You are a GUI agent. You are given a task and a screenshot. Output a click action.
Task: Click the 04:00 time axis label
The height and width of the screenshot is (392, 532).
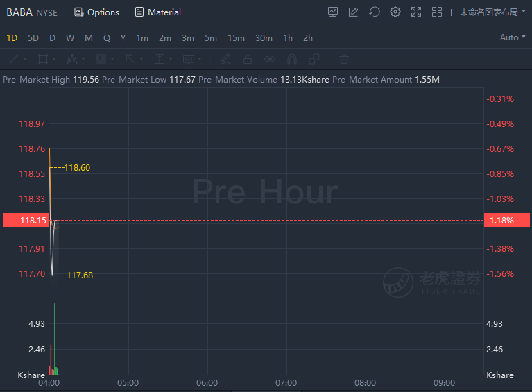(49, 383)
